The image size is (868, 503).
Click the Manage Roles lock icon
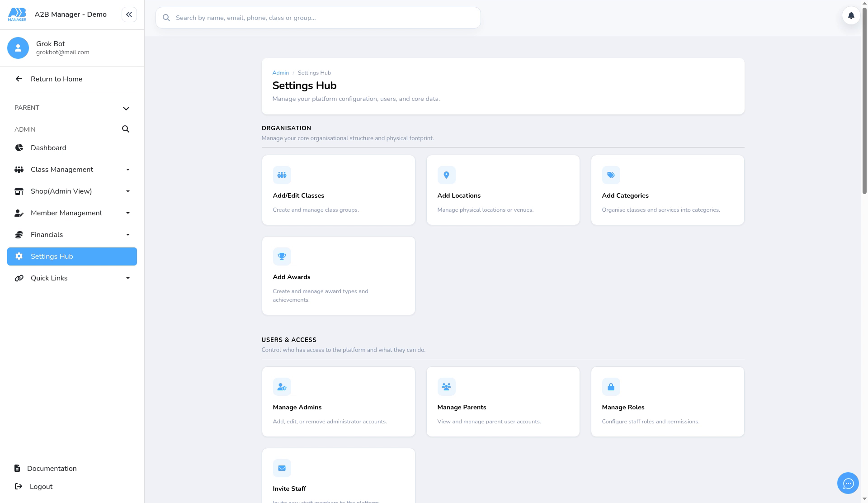(611, 387)
